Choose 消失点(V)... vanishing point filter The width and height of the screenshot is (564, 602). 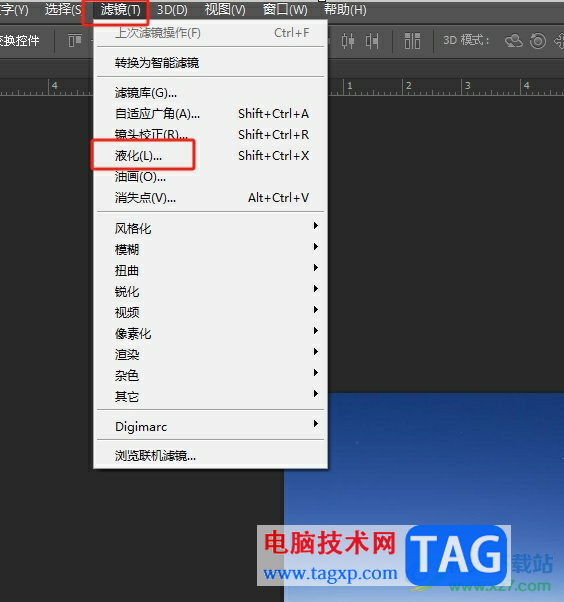click(210, 198)
